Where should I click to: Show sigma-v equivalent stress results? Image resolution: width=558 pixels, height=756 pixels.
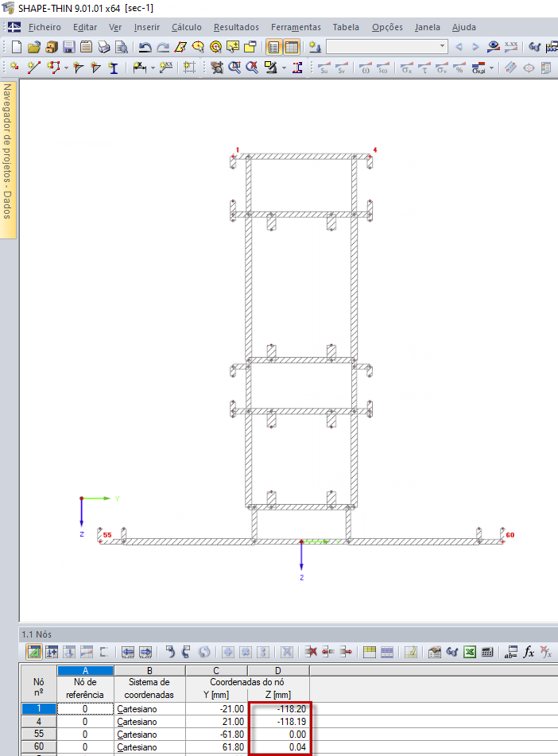click(442, 68)
